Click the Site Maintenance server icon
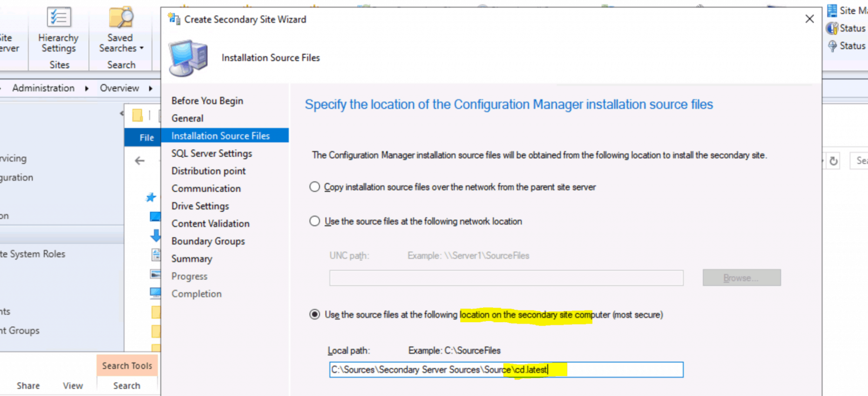 pos(832,10)
